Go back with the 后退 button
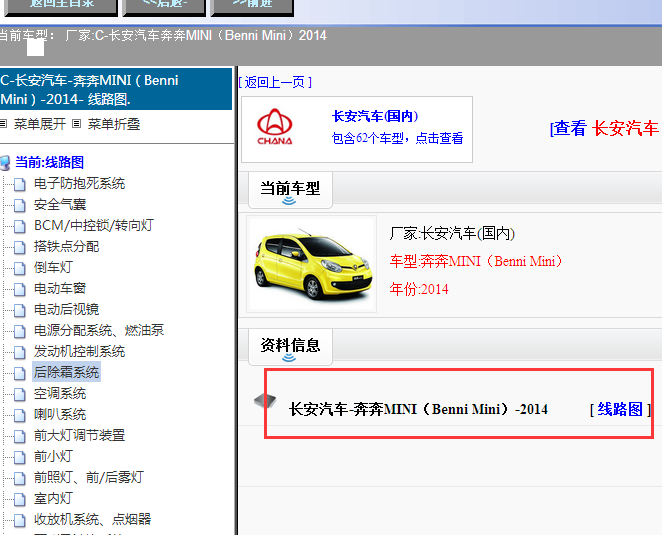Screen dimensions: 662x535 click(164, 7)
